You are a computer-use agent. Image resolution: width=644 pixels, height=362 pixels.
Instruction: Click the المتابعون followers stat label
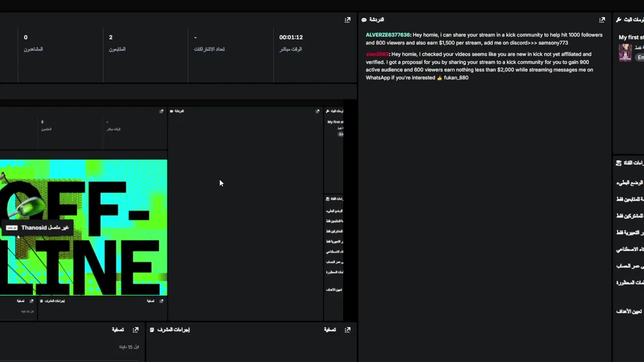(117, 49)
